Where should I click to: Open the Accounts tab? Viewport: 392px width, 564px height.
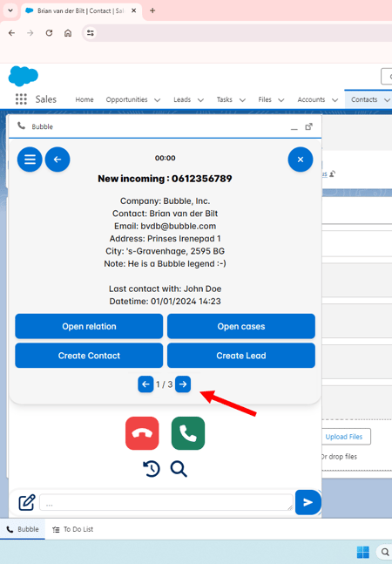pos(311,99)
